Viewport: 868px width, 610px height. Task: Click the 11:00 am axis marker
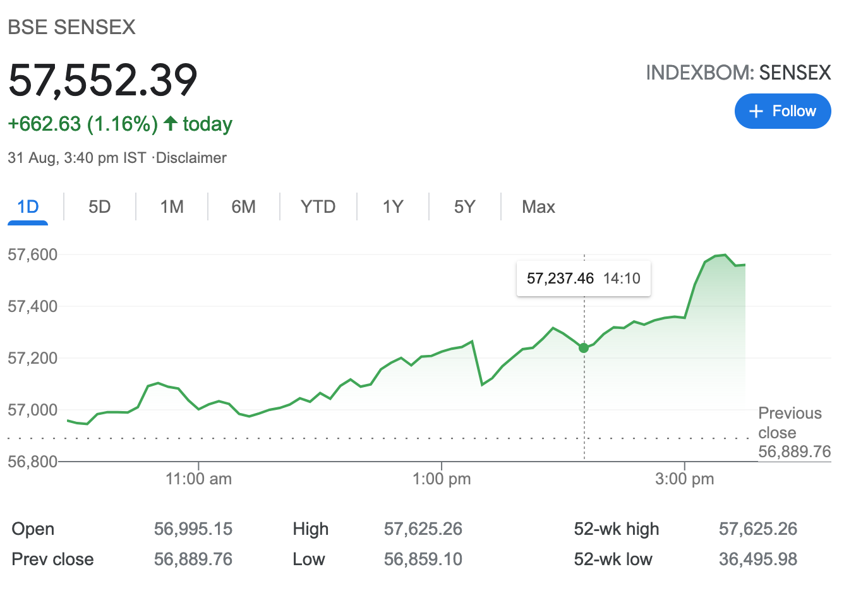(198, 479)
